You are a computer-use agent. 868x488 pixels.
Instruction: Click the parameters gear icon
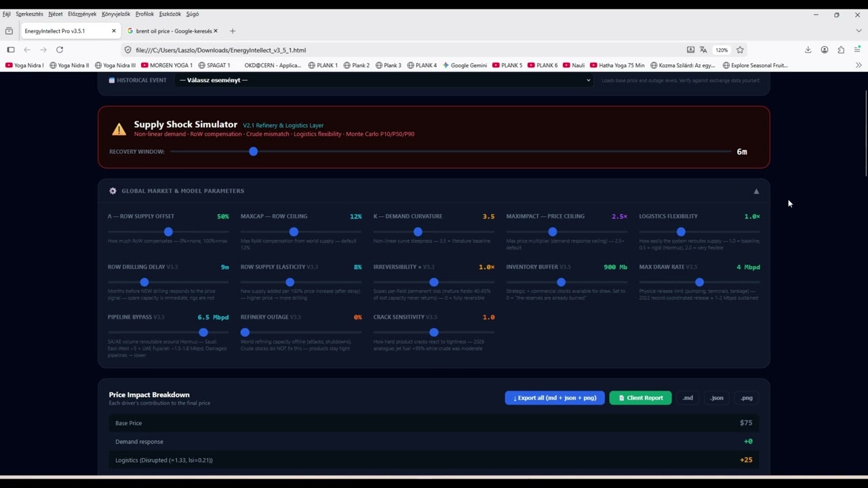(113, 191)
